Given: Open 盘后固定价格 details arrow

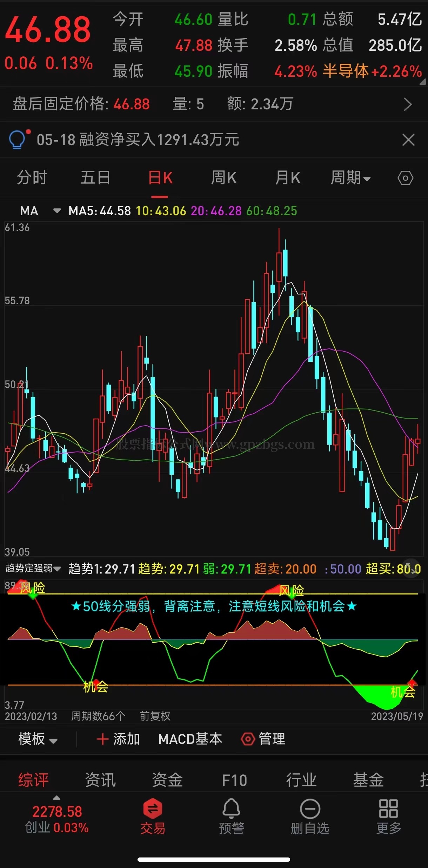Looking at the screenshot, I should (408, 104).
